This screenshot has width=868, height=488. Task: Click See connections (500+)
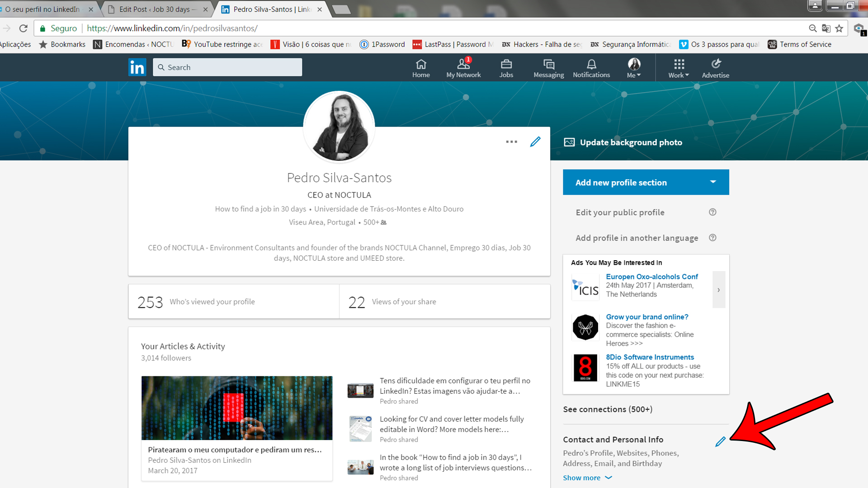pyautogui.click(x=608, y=409)
